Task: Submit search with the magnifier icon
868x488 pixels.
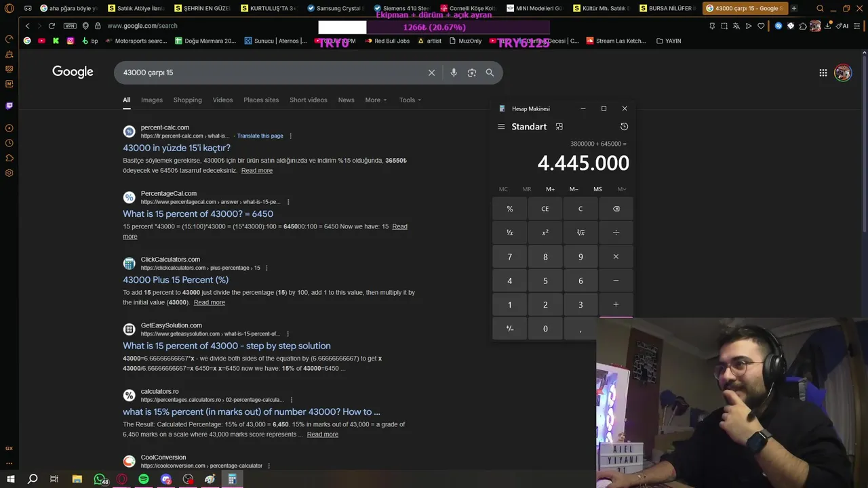Action: click(x=490, y=73)
